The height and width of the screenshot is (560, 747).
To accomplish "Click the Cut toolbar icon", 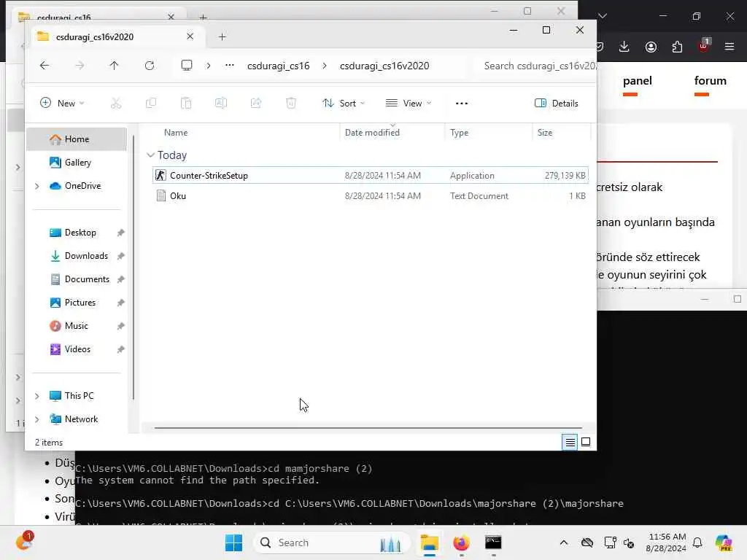I will (x=116, y=104).
